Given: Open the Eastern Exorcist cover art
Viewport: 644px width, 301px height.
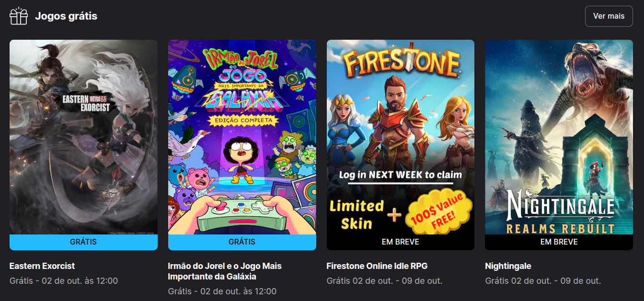Looking at the screenshot, I should (83, 137).
